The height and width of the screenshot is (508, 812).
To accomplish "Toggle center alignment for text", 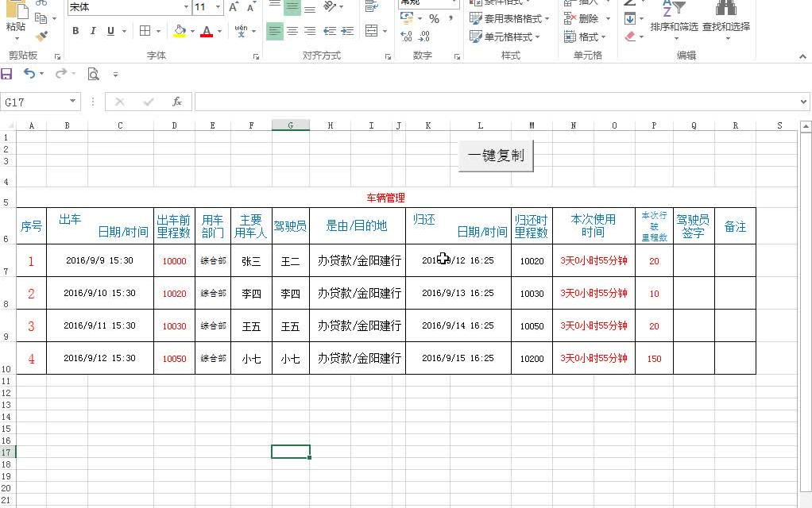I will click(292, 32).
